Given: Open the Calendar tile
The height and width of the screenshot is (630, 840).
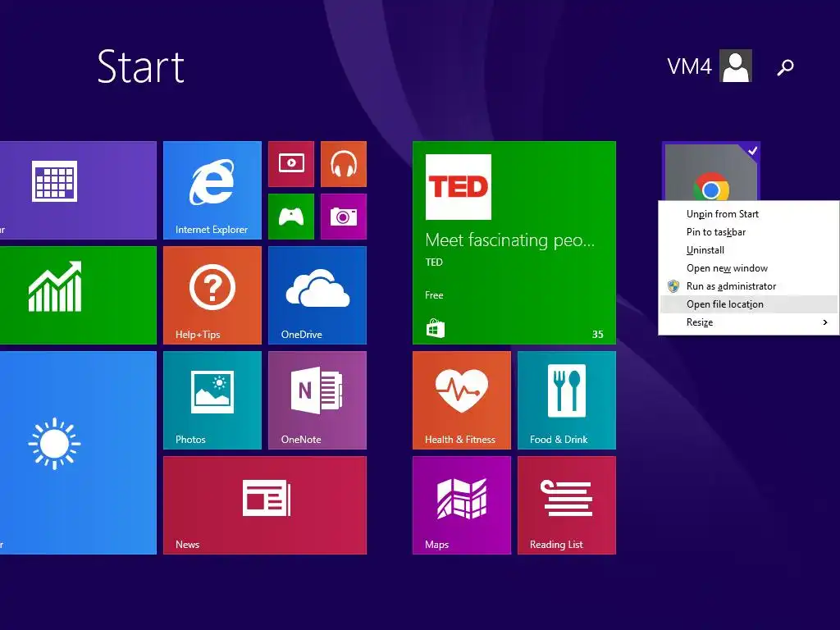Looking at the screenshot, I should [78, 190].
